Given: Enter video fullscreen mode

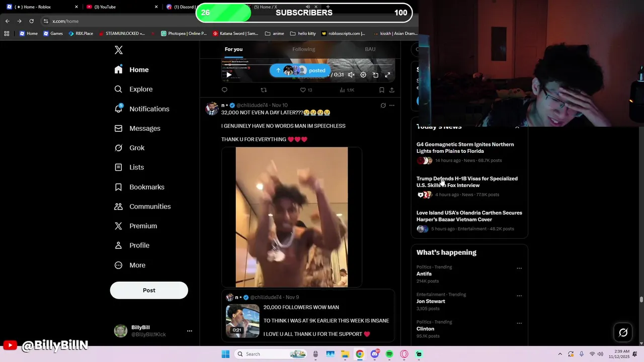Looking at the screenshot, I should point(387,75).
